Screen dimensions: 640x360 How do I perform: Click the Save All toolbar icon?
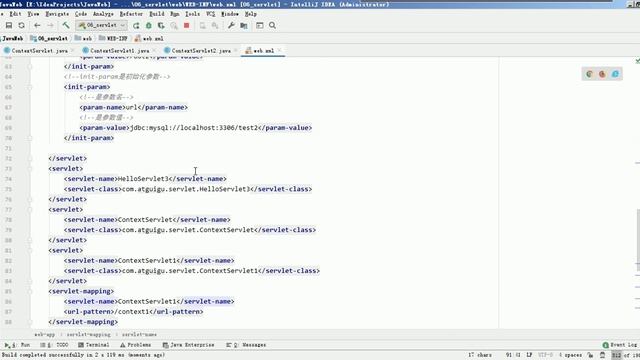coord(9,25)
